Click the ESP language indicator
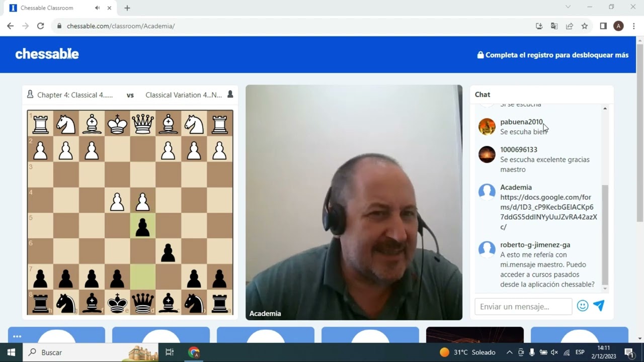Viewport: 644px width, 362px height. (x=580, y=352)
